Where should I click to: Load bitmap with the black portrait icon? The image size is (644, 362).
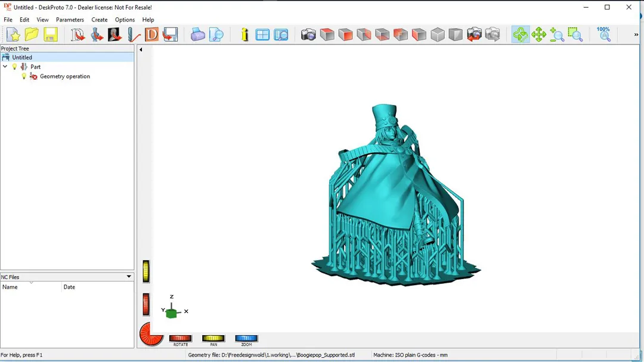tap(114, 35)
